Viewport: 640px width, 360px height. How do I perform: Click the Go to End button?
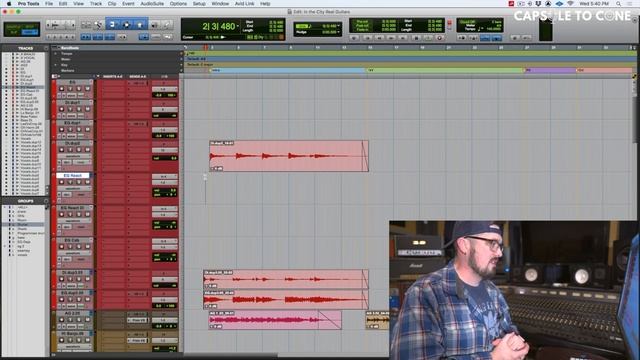pyautogui.click(x=404, y=38)
